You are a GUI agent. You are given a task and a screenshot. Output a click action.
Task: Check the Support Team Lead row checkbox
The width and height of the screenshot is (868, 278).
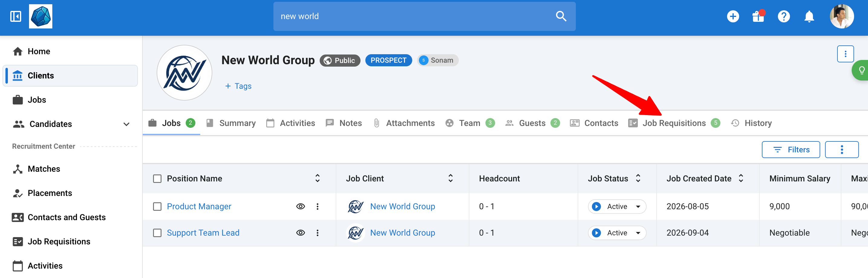(157, 233)
